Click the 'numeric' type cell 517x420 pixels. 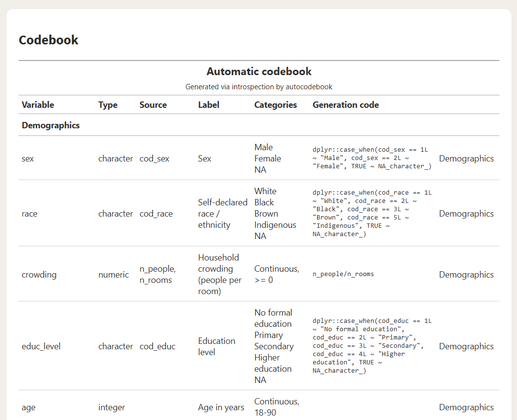click(x=114, y=275)
